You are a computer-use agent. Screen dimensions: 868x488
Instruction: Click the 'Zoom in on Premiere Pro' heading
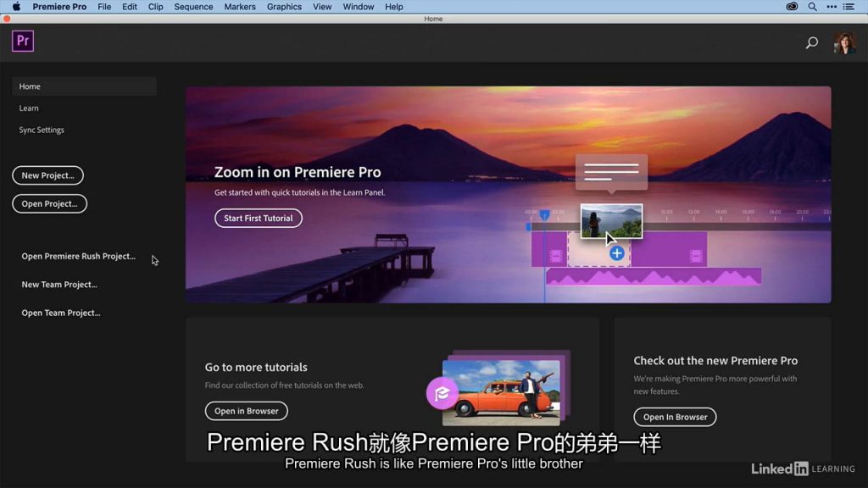tap(298, 172)
